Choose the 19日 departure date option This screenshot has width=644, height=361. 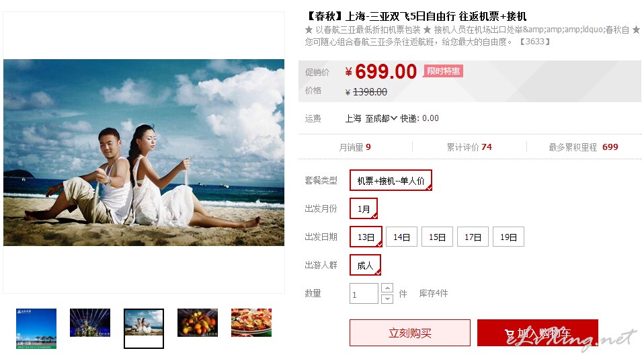(508, 237)
